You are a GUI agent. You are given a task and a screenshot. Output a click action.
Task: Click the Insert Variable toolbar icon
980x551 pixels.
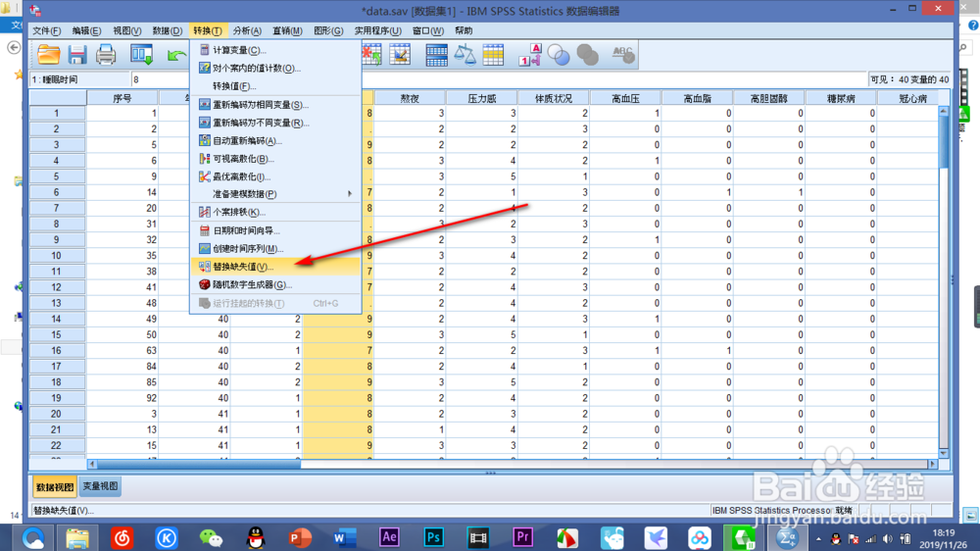coord(400,55)
